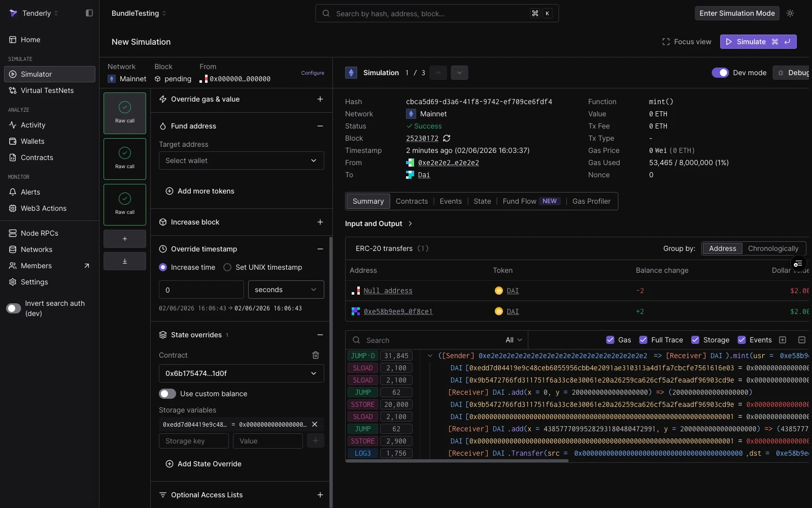
Task: Go to previous simulation arrow
Action: pos(438,73)
